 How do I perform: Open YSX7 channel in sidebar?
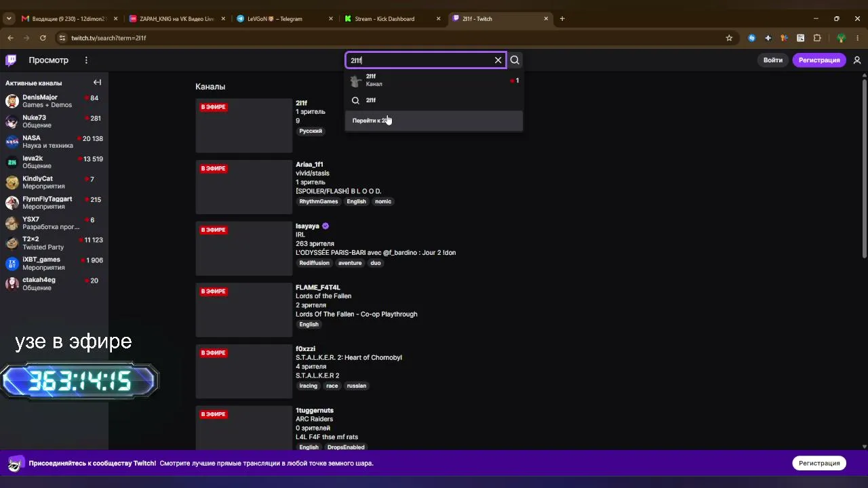[54, 223]
